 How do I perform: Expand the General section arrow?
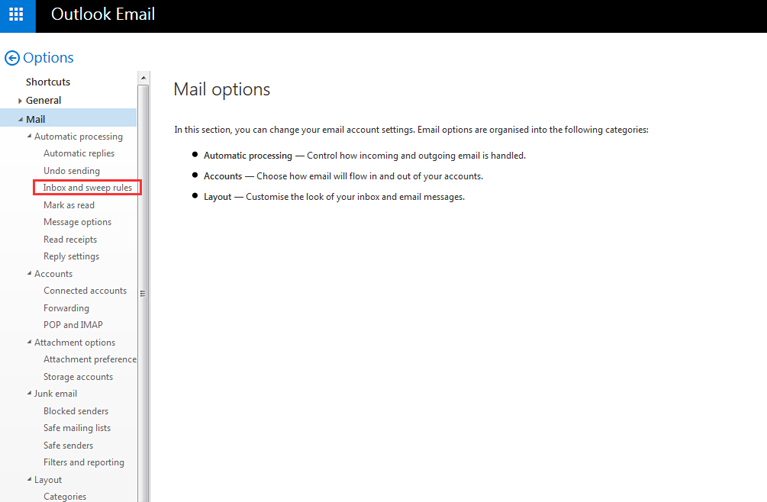coord(20,101)
